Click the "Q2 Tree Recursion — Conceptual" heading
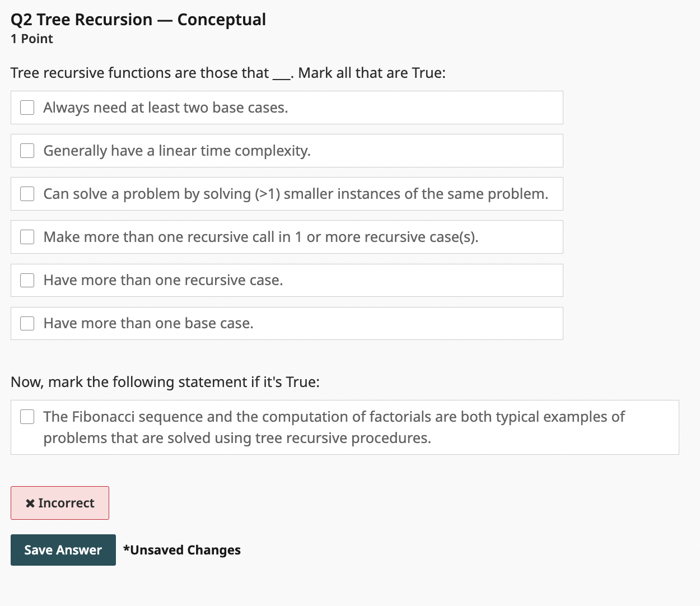The image size is (700, 606). click(x=138, y=20)
